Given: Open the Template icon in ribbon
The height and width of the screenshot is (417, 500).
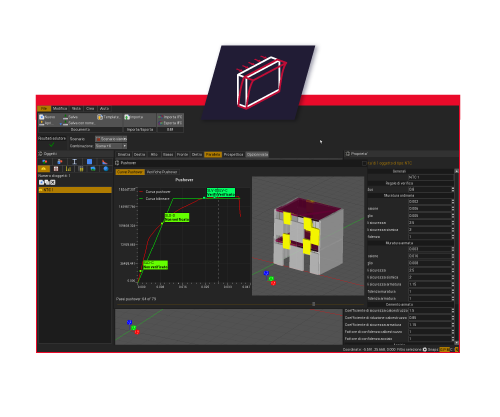Looking at the screenshot, I should click(100, 117).
